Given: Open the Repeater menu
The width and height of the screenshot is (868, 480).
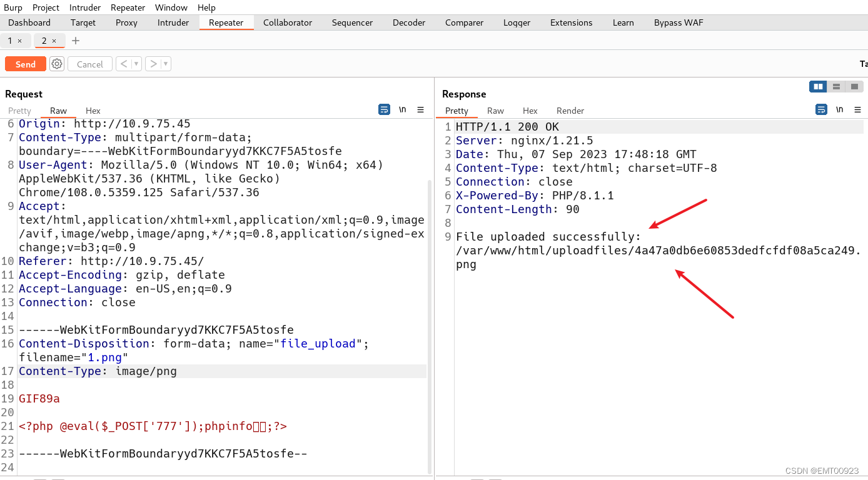Looking at the screenshot, I should (x=128, y=7).
